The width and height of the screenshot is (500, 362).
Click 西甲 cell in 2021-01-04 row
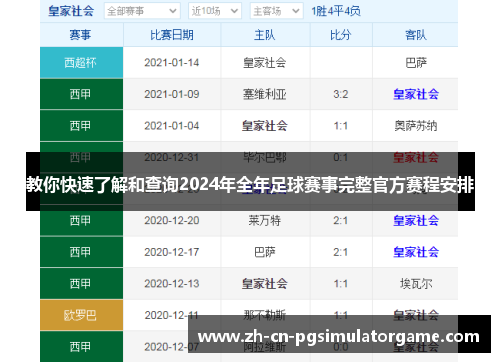81,126
